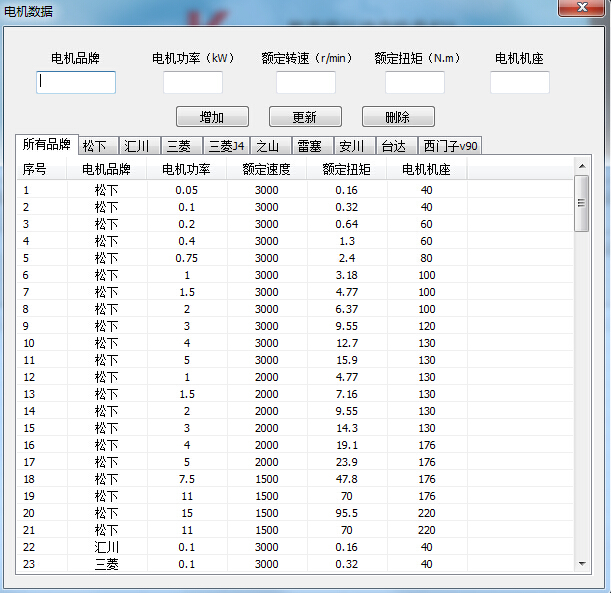Click power value 0.75 in row 5
The width and height of the screenshot is (611, 593).
click(186, 258)
